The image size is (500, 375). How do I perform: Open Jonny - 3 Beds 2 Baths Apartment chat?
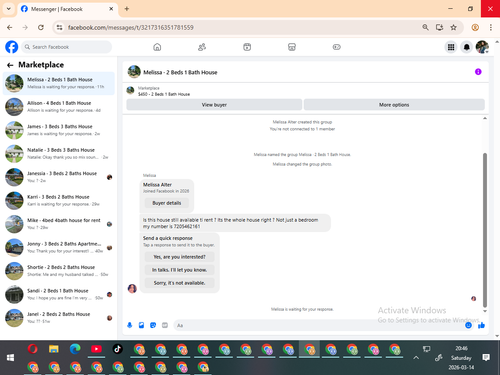(59, 247)
